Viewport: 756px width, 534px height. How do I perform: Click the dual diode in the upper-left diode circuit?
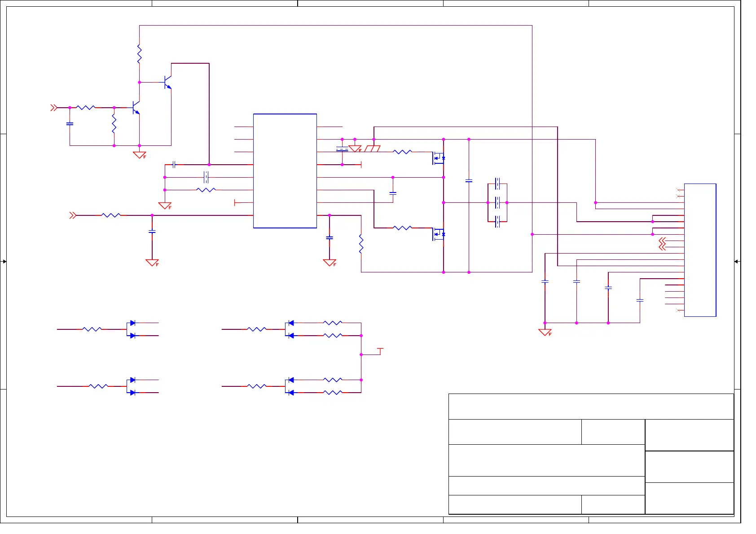coord(132,329)
